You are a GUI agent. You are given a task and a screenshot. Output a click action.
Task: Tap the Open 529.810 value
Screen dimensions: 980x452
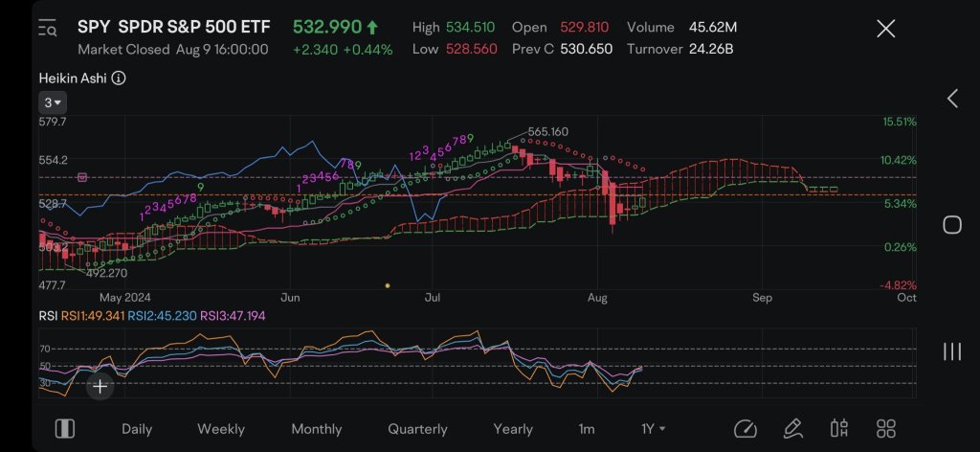tap(585, 27)
